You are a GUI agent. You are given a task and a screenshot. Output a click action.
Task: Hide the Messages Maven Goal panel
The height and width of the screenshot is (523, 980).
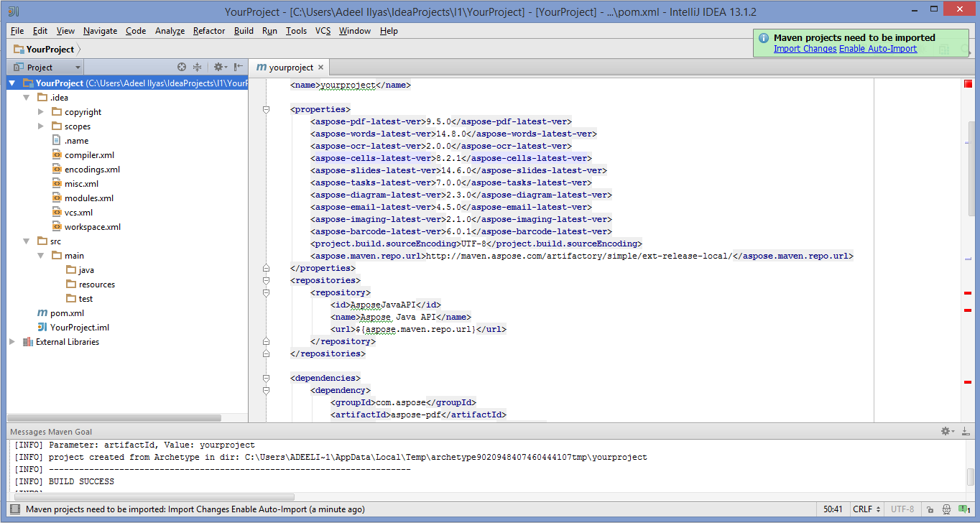click(966, 431)
